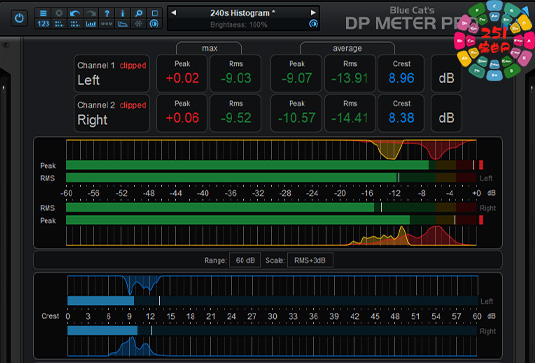Click the Right average Rms value '-14.41'
This screenshot has width=535, height=363.
click(350, 118)
